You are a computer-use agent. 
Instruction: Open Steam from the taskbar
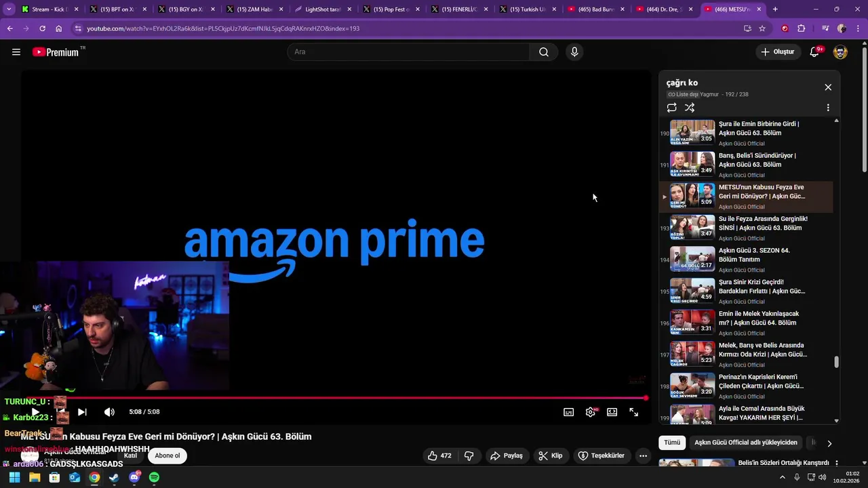114,477
